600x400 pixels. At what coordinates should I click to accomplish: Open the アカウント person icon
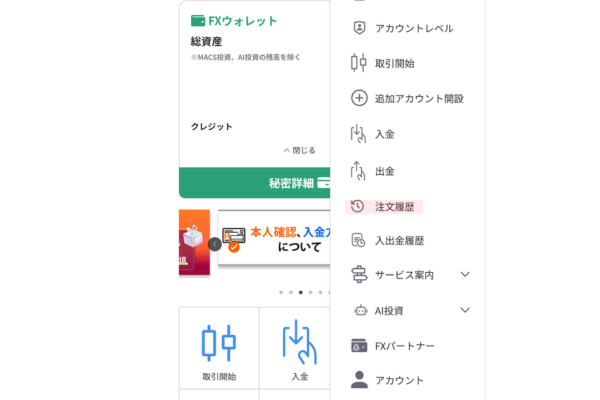[x=359, y=380]
